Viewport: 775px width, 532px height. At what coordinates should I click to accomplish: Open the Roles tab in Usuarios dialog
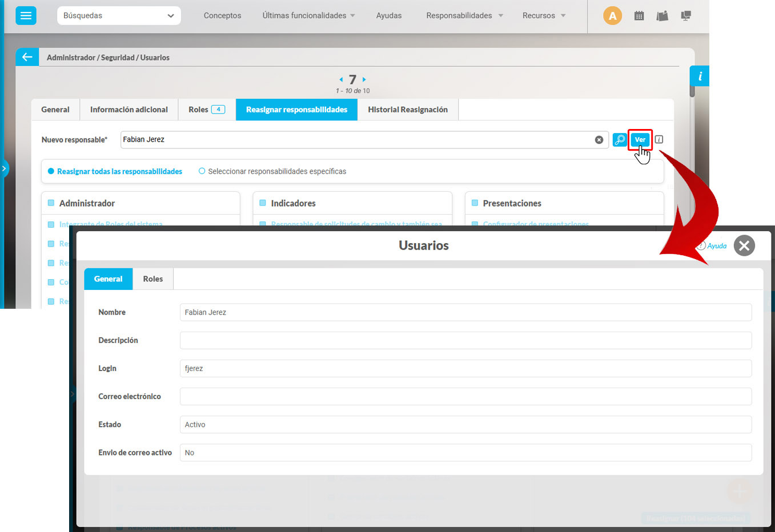click(x=152, y=279)
